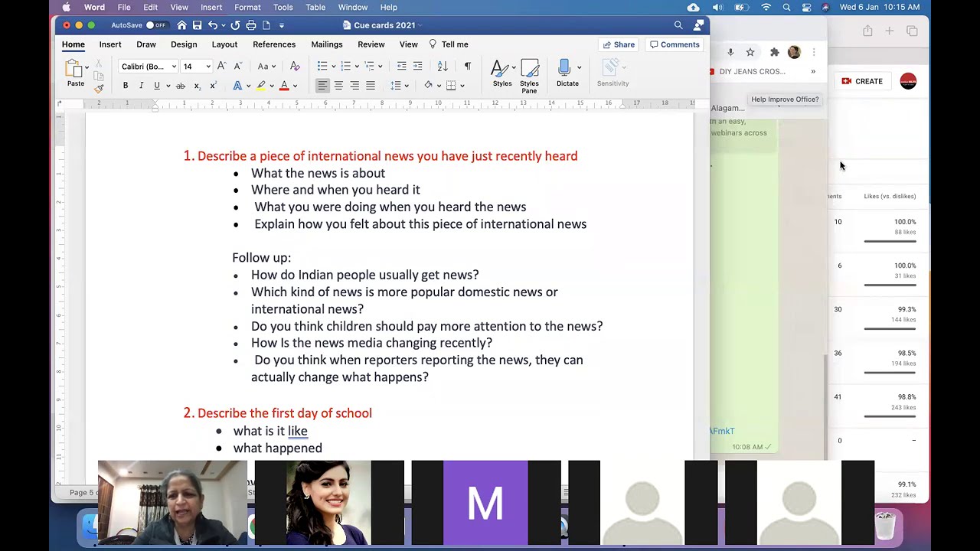Align text left

pos(322,86)
